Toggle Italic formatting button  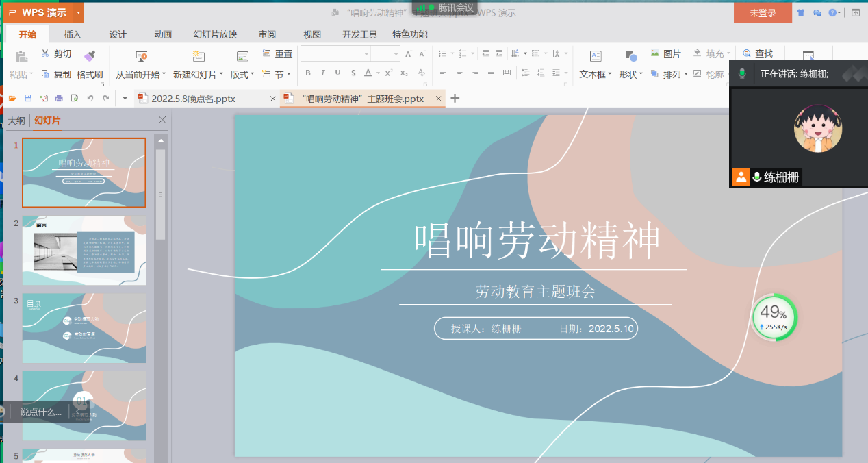pyautogui.click(x=323, y=73)
